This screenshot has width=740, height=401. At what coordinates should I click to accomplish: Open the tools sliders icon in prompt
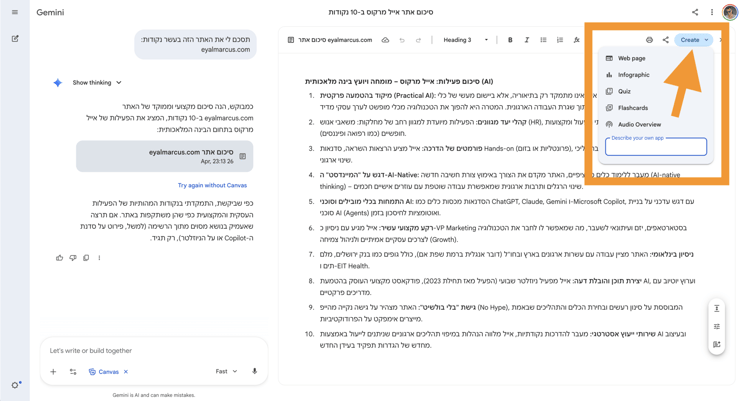click(x=73, y=372)
